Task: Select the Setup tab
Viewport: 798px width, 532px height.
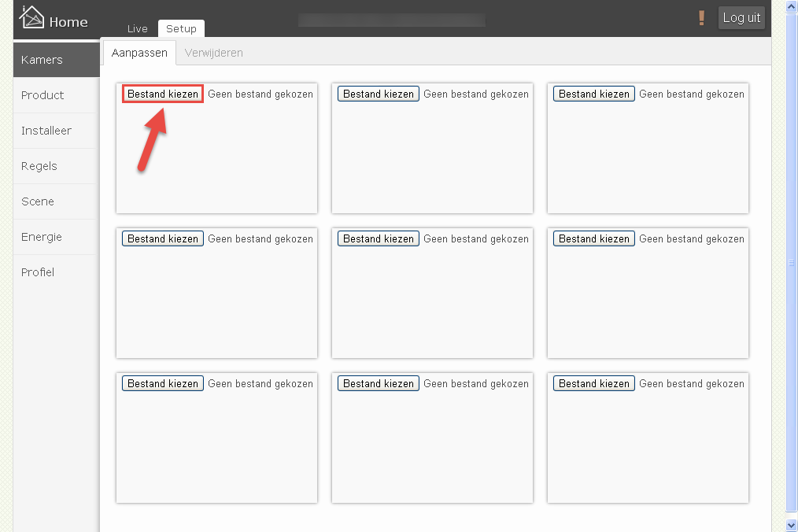Action: [x=181, y=28]
